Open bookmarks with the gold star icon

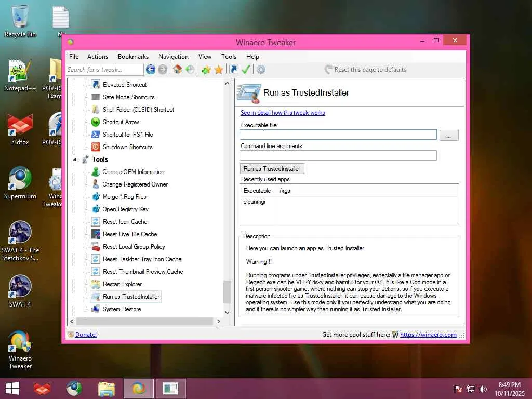click(219, 70)
